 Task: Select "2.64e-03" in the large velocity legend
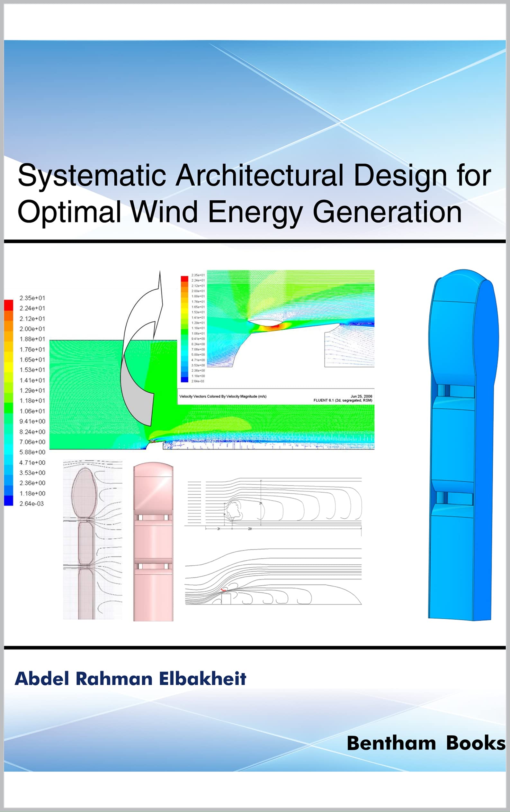click(x=32, y=504)
